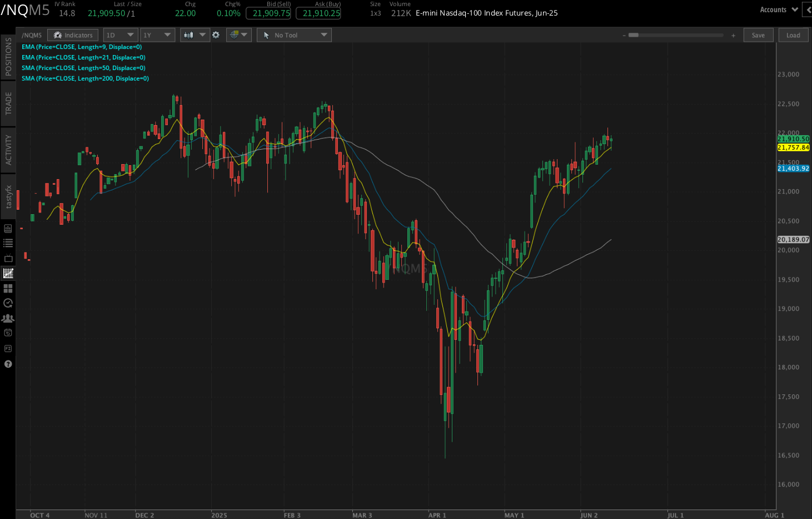The image size is (812, 519).
Task: Click the clock history icon in the sidebar
Action: coord(8,303)
